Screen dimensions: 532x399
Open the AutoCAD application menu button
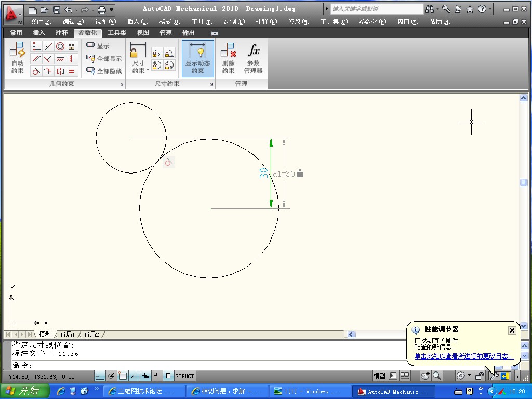coord(13,14)
